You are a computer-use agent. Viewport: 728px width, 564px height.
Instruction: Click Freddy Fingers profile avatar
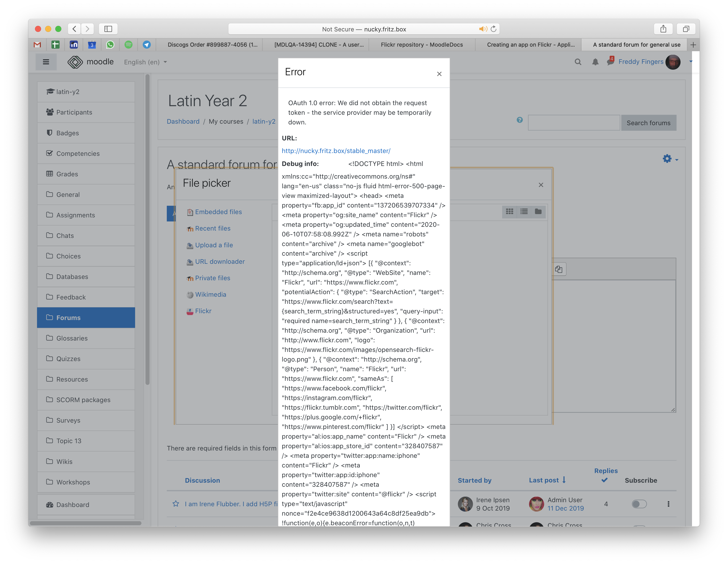click(x=673, y=62)
